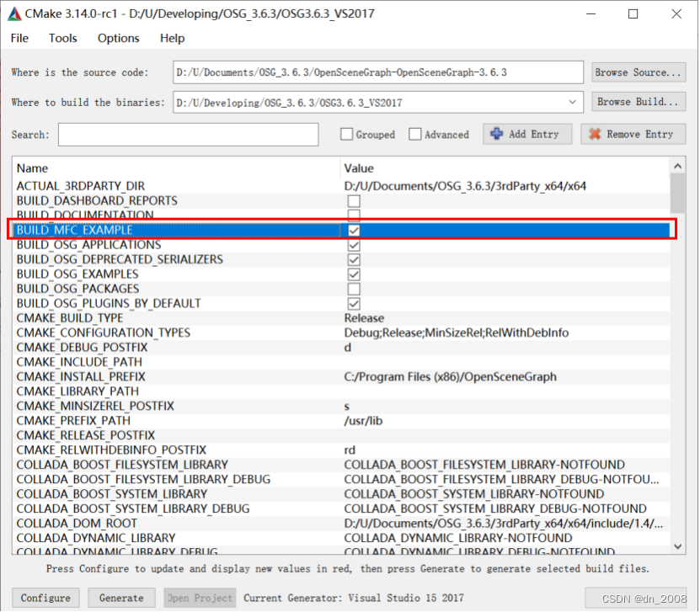Viewport: 700px width, 612px height.
Task: Select CMAKE_RELEASE_POSTFIX entry
Action: point(86,436)
